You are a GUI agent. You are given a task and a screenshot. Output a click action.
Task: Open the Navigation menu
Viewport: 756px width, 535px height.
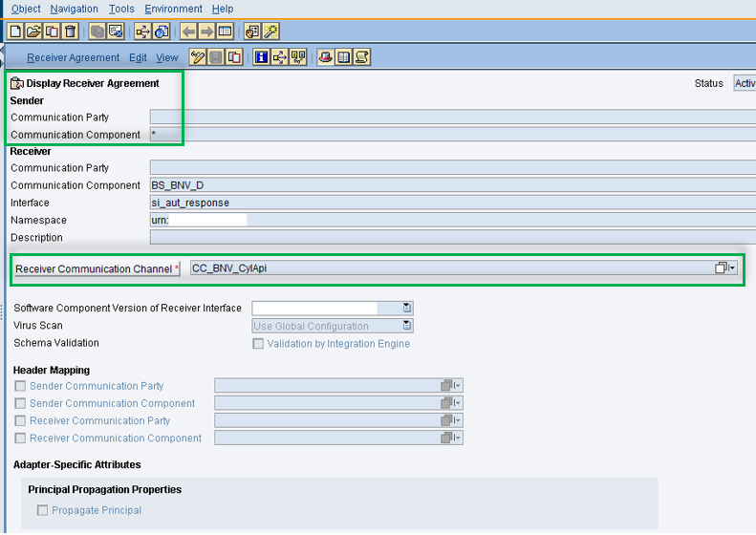click(75, 9)
